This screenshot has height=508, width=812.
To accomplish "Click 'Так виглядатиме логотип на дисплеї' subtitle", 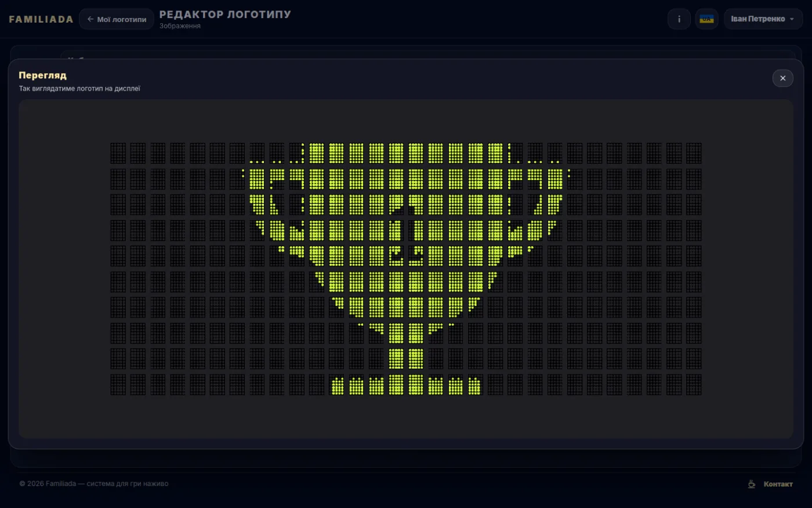I will [x=79, y=89].
